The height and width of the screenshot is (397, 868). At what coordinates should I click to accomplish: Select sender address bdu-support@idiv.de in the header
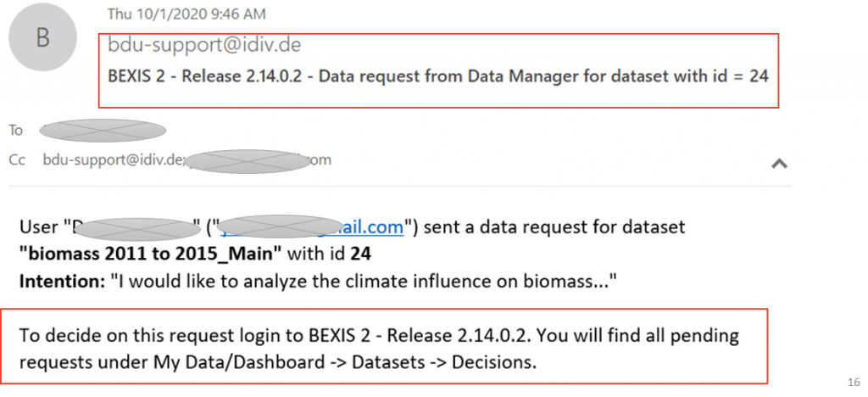pos(204,45)
